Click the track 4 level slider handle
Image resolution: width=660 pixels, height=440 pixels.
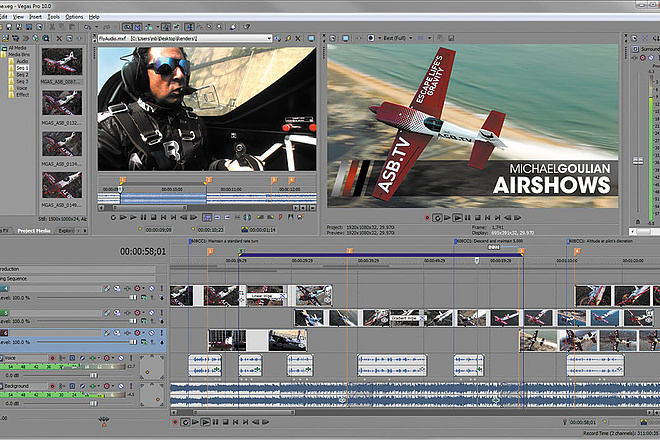tap(133, 298)
